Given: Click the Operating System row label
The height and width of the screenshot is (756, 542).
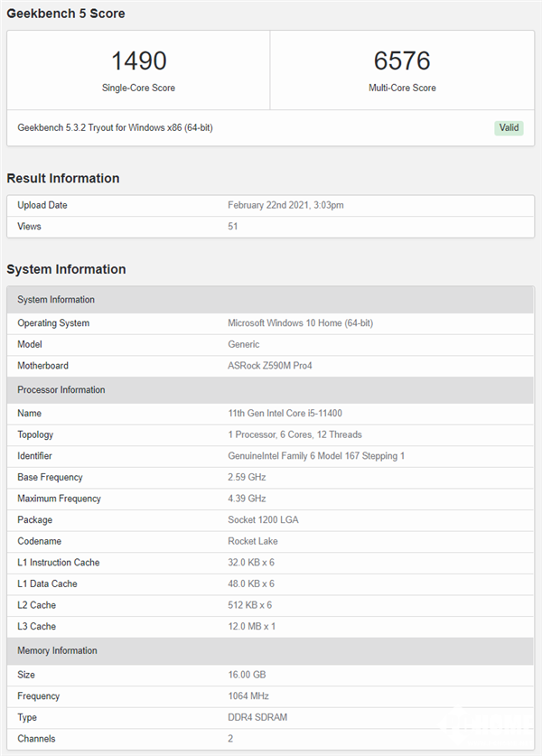Looking at the screenshot, I should click(53, 323).
